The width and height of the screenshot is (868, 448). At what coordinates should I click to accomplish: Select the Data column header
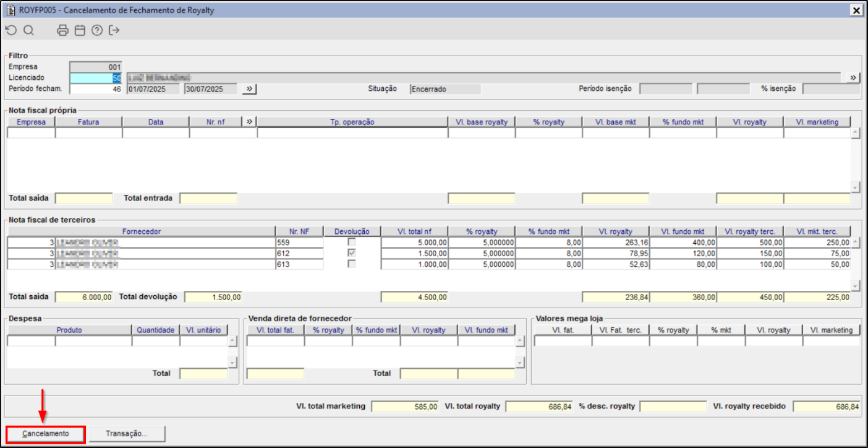click(156, 122)
